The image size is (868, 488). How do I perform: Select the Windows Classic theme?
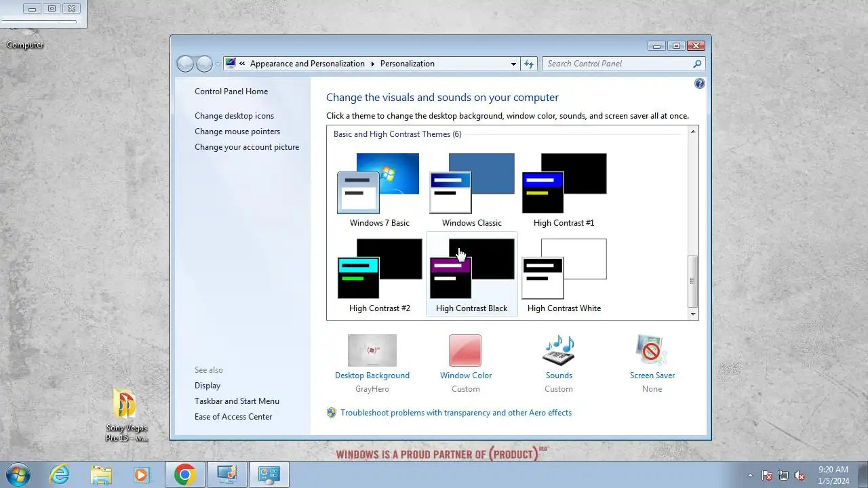click(x=472, y=190)
